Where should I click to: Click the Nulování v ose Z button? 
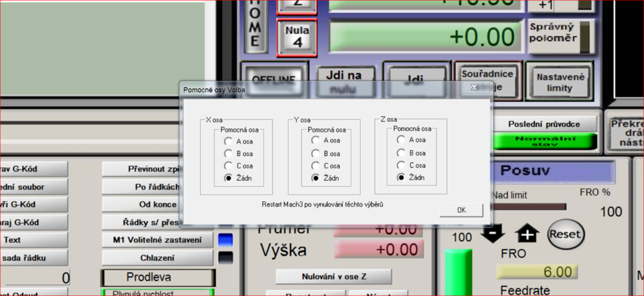334,277
